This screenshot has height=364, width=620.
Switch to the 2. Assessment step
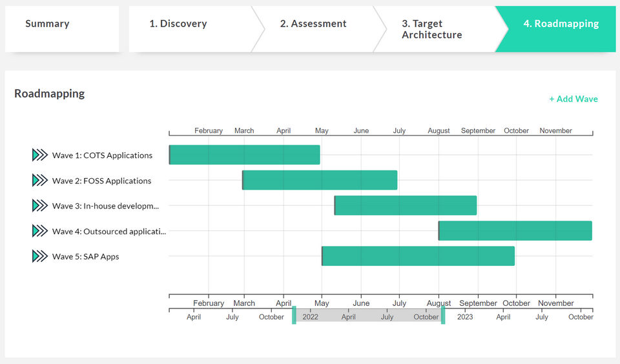coord(313,24)
